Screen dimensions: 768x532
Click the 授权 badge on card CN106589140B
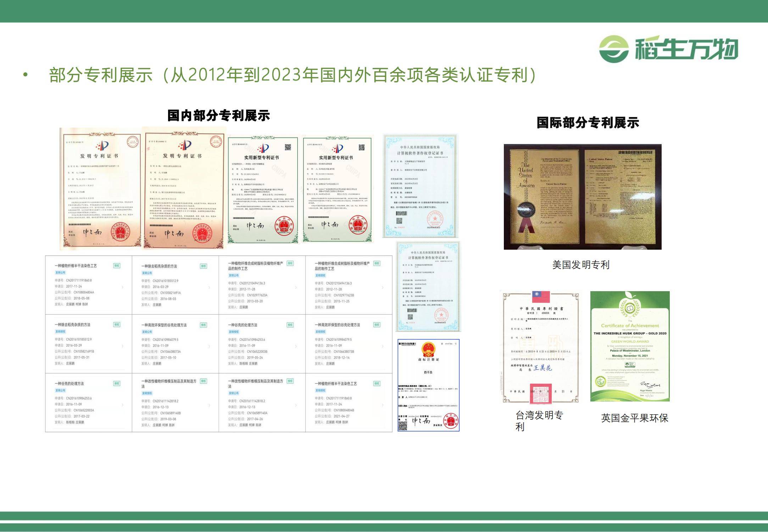tap(203, 381)
